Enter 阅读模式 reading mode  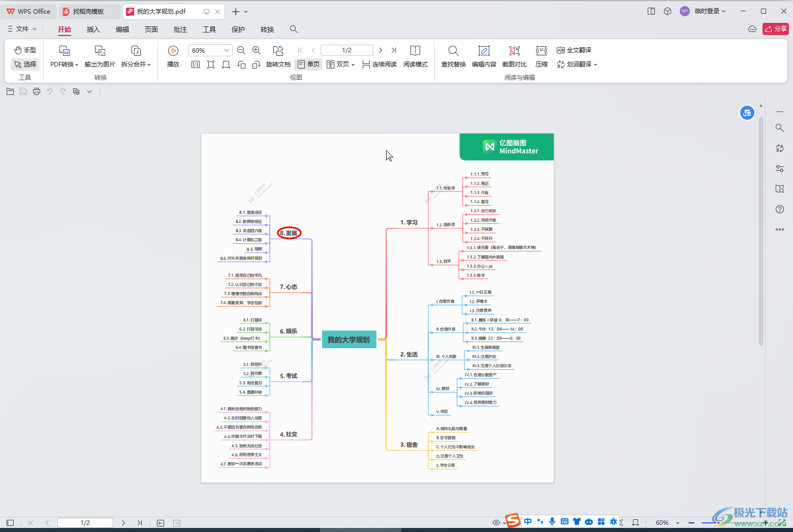point(415,56)
